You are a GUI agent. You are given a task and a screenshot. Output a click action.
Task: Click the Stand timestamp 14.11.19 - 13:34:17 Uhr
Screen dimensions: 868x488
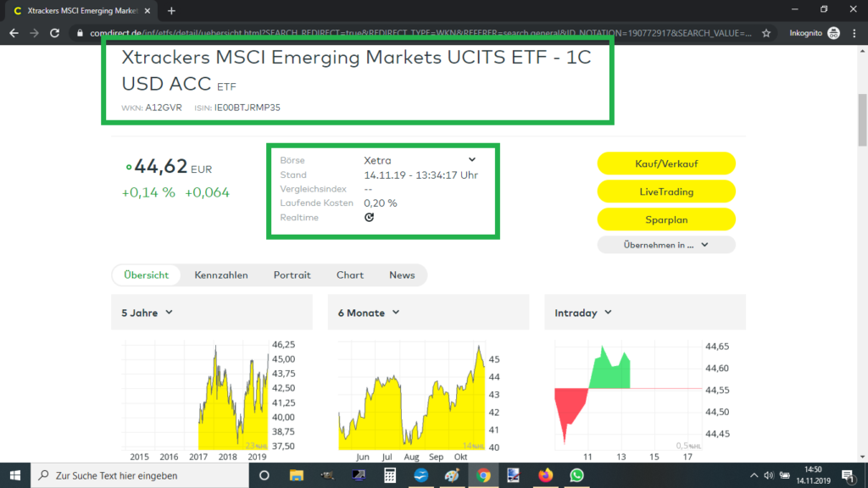point(420,175)
